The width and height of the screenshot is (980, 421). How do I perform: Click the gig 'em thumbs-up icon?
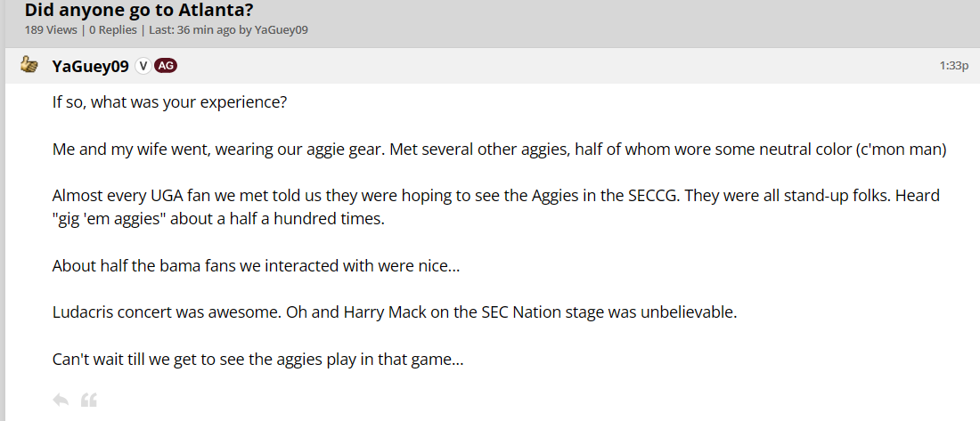(29, 66)
